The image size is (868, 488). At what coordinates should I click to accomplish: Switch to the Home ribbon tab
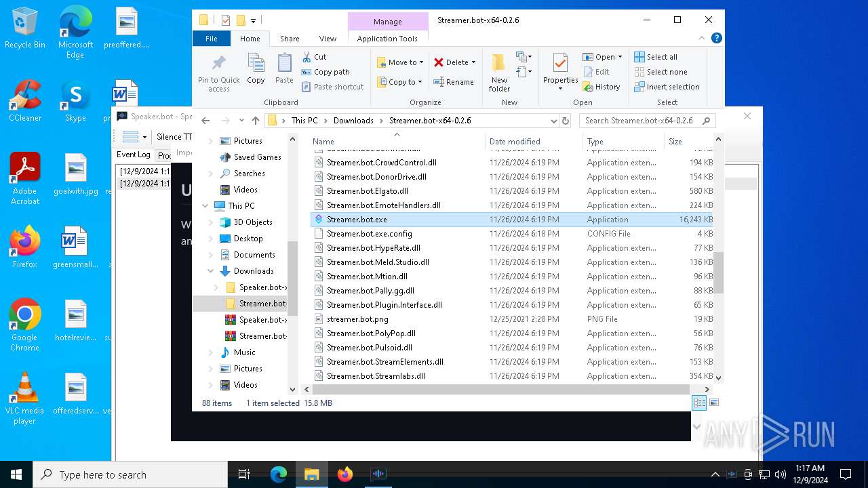pyautogui.click(x=250, y=39)
